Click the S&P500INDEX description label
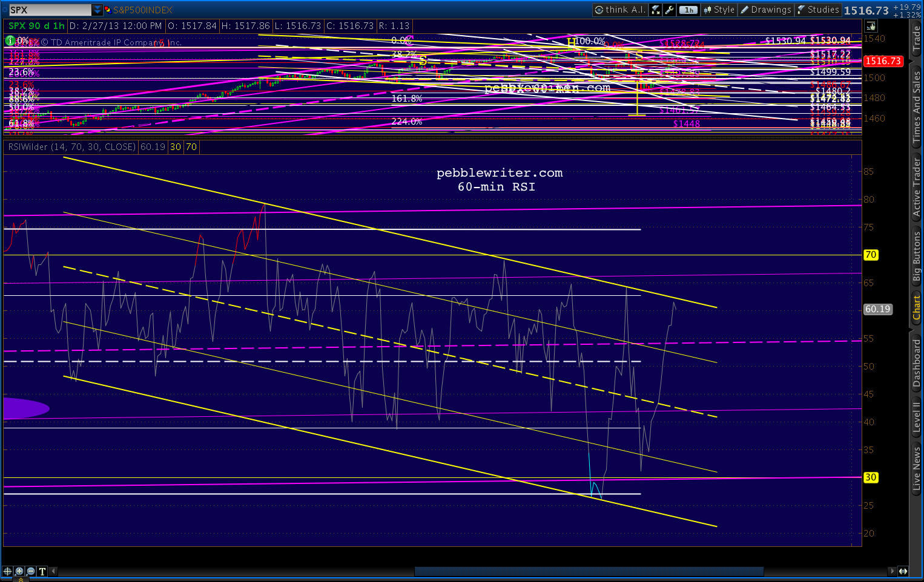Screen dimensions: 924x582 pyautogui.click(x=143, y=10)
